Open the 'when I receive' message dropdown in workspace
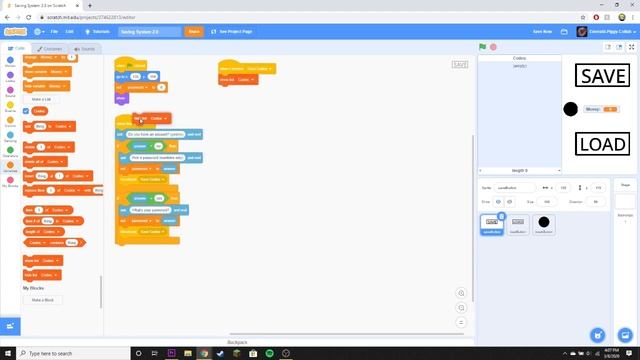This screenshot has height=360, width=640. coord(259,69)
